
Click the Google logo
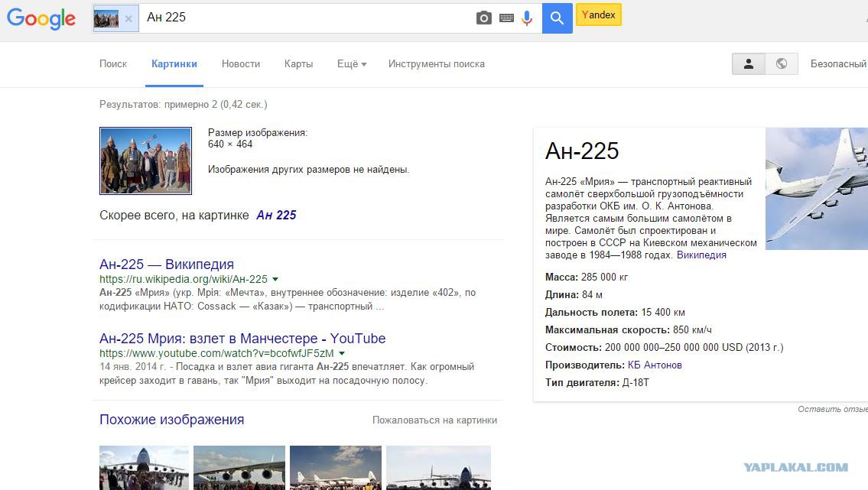coord(41,18)
